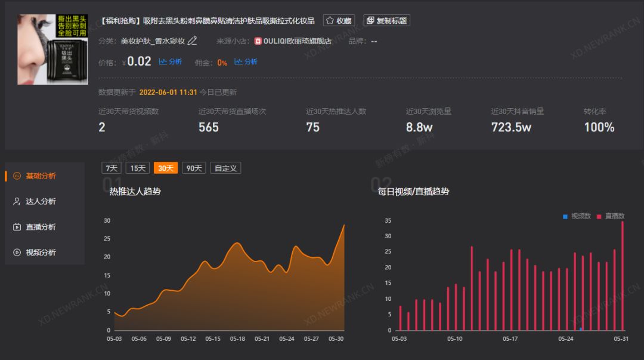Screen dimensions: 644x360
Task: Click the 达人分析 person icon
Action: pyautogui.click(x=17, y=202)
